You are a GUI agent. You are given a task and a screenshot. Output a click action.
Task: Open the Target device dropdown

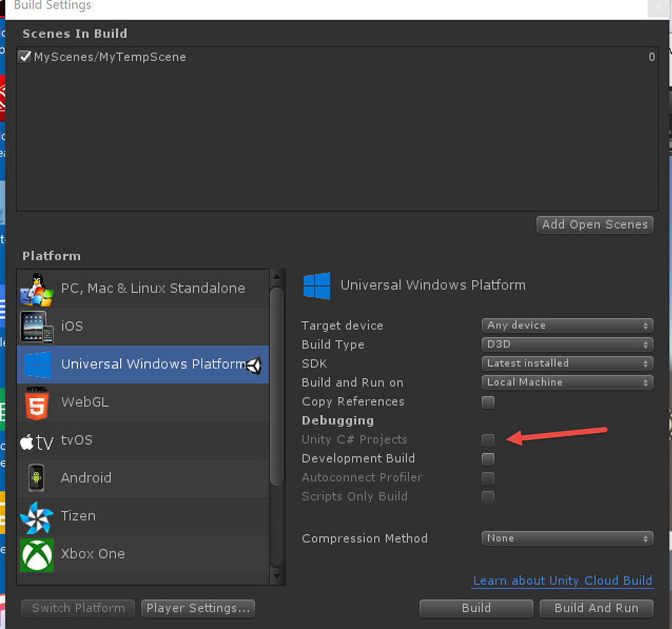(567, 325)
